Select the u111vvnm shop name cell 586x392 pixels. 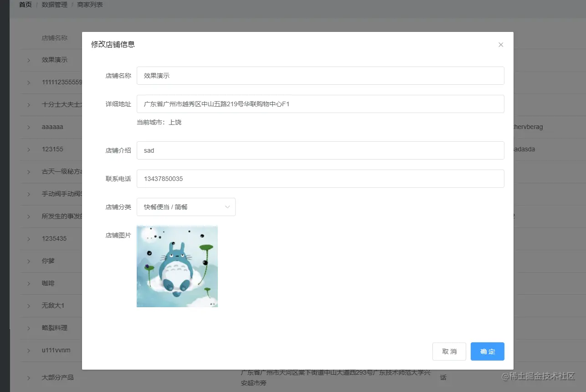click(56, 350)
